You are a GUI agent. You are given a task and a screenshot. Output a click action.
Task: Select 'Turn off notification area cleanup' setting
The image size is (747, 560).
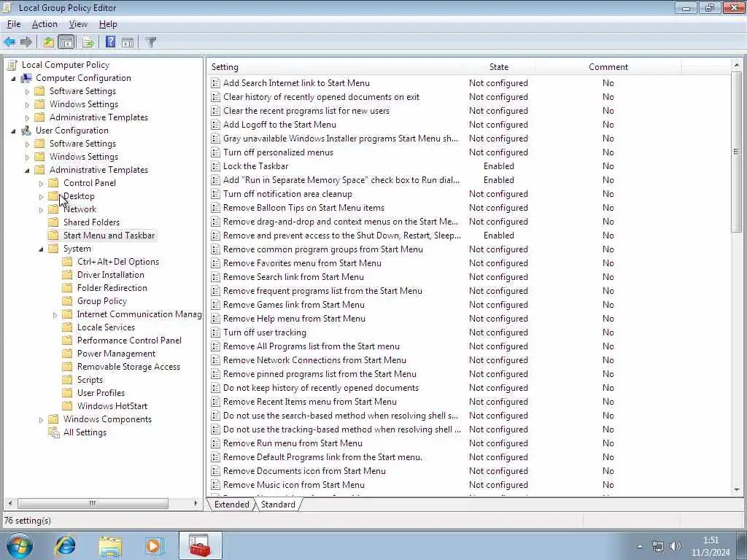point(287,194)
